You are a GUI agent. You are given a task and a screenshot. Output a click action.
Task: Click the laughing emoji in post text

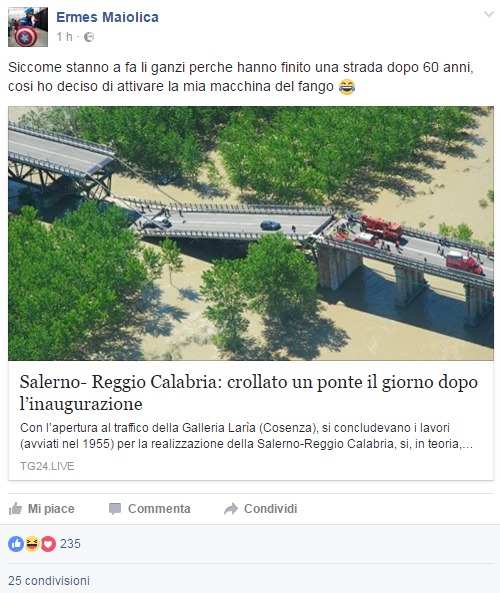click(x=347, y=87)
